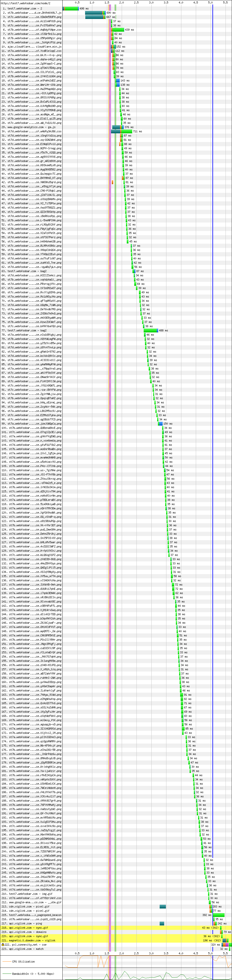Select row 215 x_pagespeed_beacon
The height and width of the screenshot is (980, 232).
31,915
